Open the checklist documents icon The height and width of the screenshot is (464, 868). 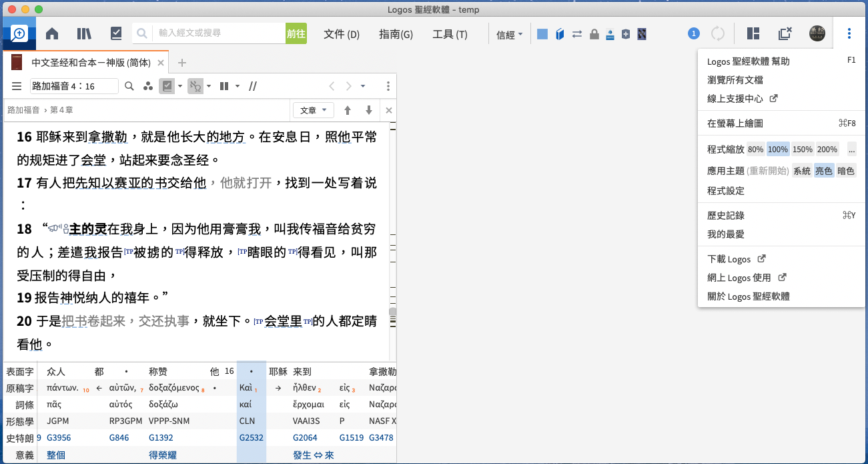[x=116, y=33]
